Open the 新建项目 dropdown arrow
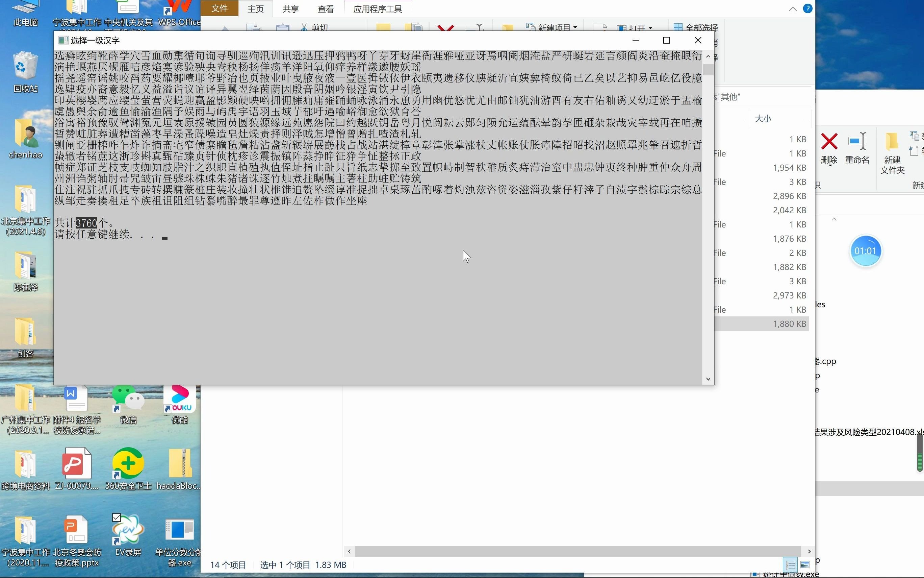924x578 pixels. click(x=575, y=27)
